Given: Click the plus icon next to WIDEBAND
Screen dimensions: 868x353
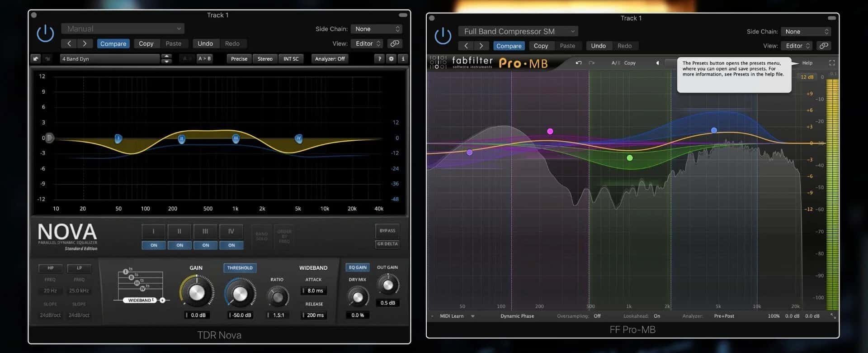Looking at the screenshot, I should pos(162,300).
